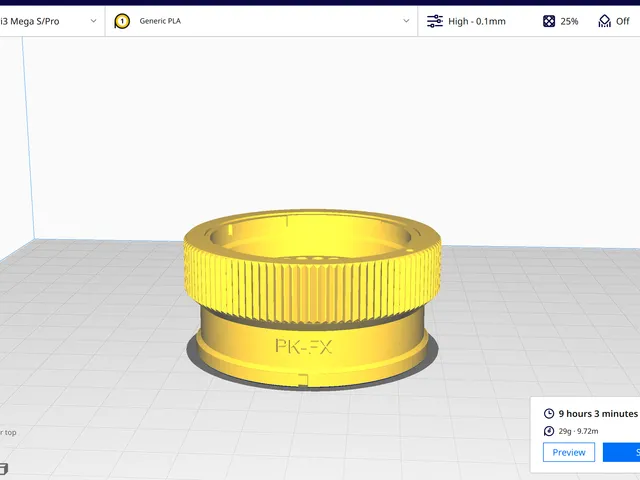Select the yellow PK-FX adapter model
640x480 pixels.
coord(312,300)
